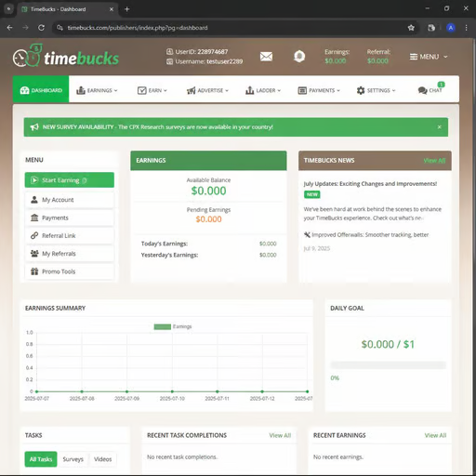Click the daily goal progress bar
This screenshot has width=476, height=476.
coord(388,364)
